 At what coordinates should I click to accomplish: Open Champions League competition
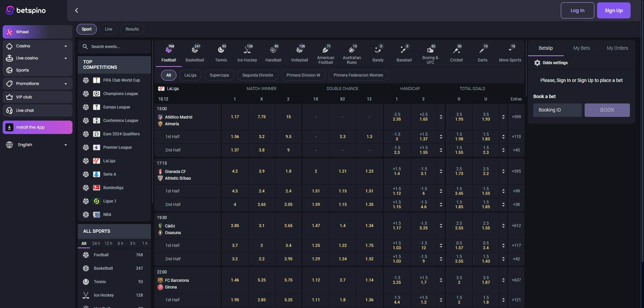coord(114,94)
